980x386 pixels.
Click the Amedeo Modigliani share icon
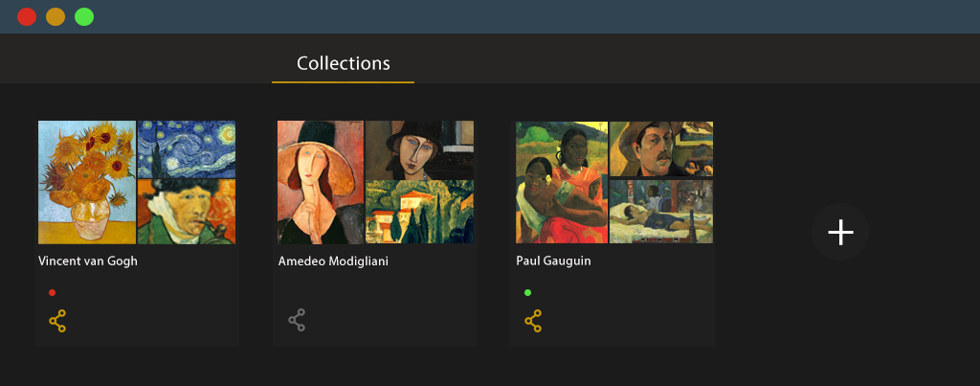[298, 320]
